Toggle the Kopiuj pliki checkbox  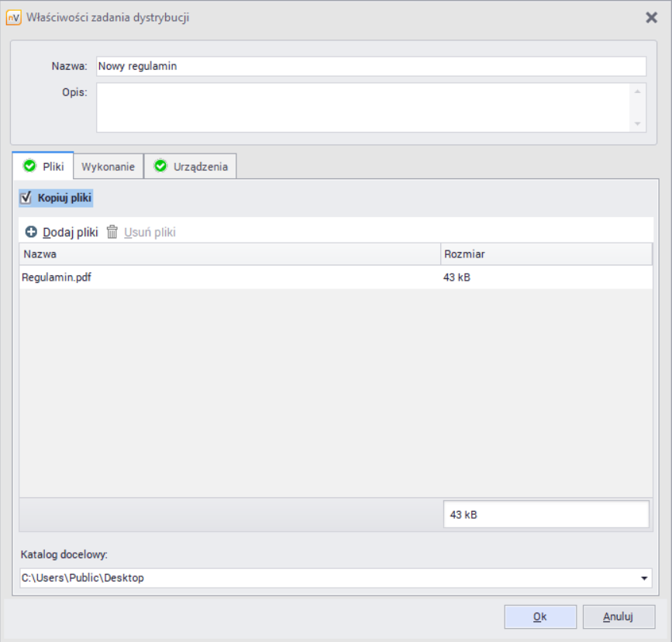[x=26, y=198]
